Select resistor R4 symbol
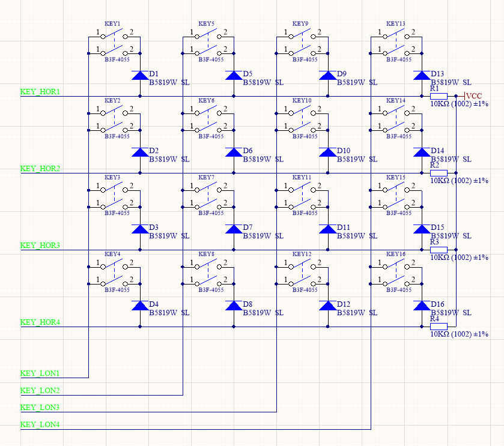 pos(439,327)
